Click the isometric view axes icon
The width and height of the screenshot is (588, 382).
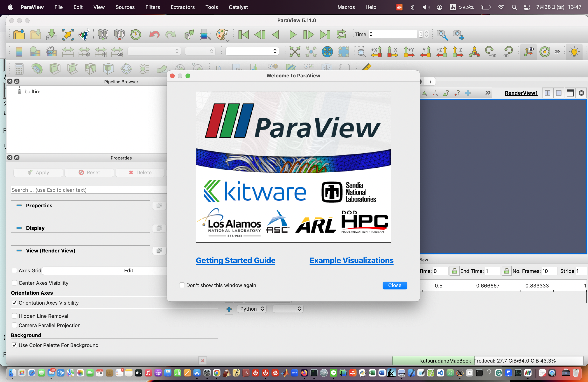pos(474,52)
